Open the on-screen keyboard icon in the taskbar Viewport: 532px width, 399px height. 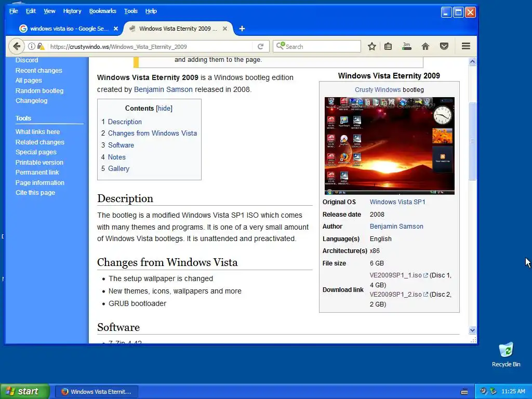pyautogui.click(x=464, y=392)
